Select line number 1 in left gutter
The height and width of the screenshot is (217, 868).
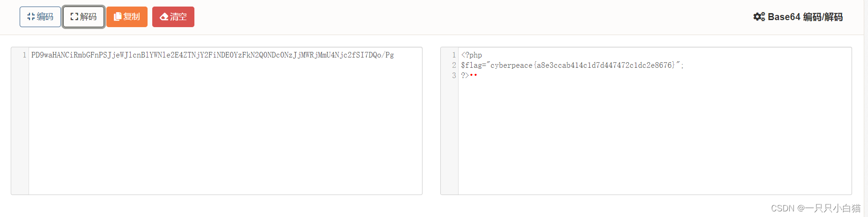24,55
